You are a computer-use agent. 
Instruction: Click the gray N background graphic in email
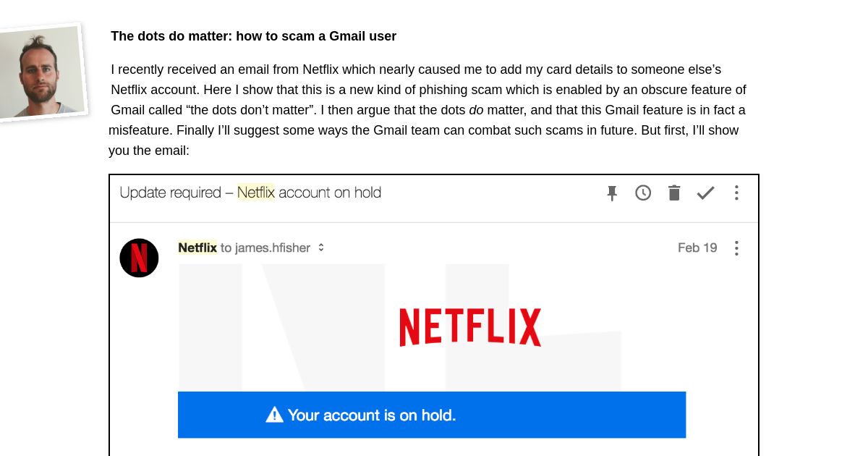[399, 327]
